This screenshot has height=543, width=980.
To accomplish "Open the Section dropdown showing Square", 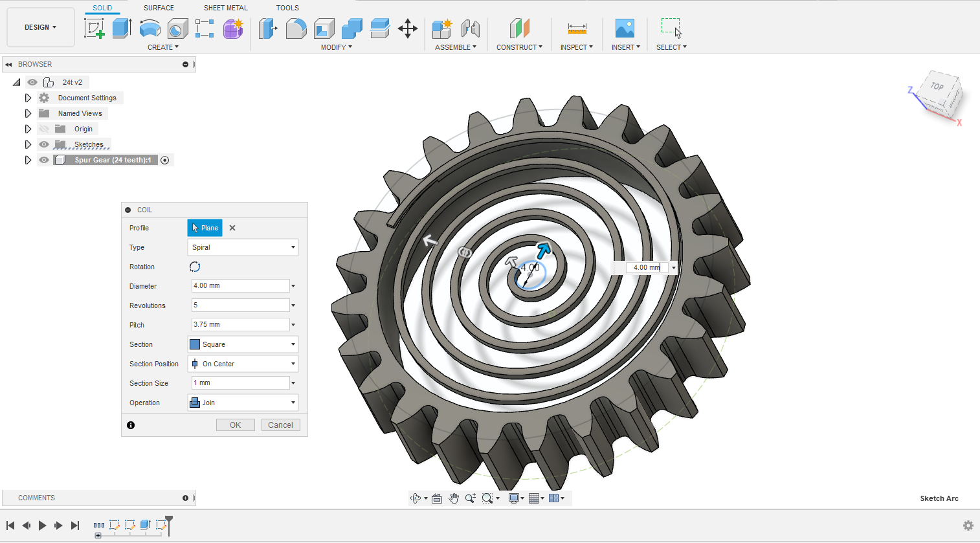I will pos(243,344).
